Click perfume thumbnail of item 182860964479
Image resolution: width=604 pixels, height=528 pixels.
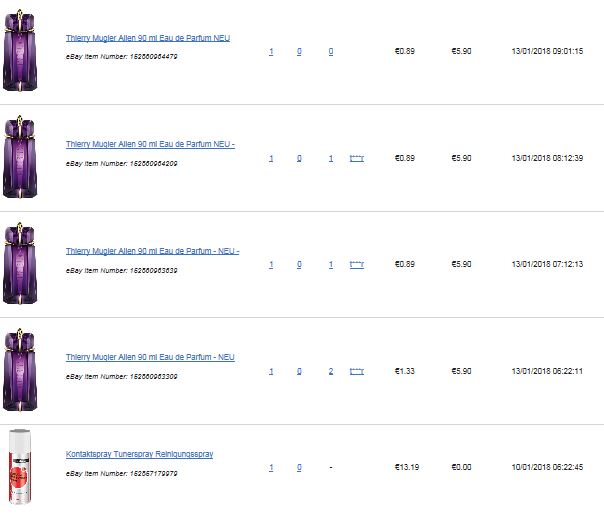pos(20,51)
